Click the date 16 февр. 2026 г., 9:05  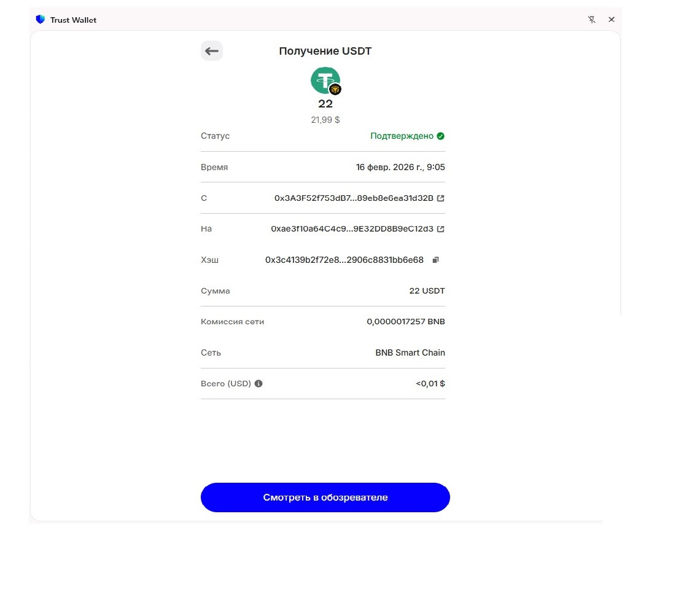(400, 167)
